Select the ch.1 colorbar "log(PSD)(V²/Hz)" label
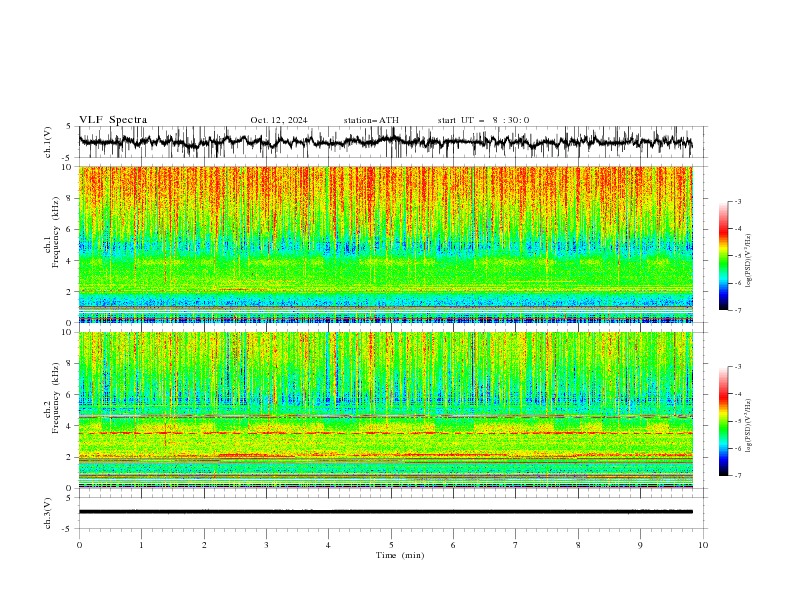The width and height of the screenshot is (792, 612). pyautogui.click(x=749, y=261)
